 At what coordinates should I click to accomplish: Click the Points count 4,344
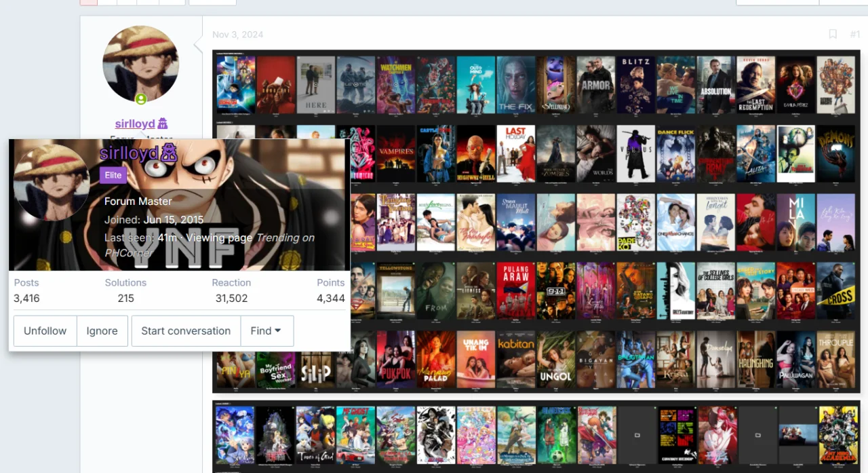pos(331,298)
